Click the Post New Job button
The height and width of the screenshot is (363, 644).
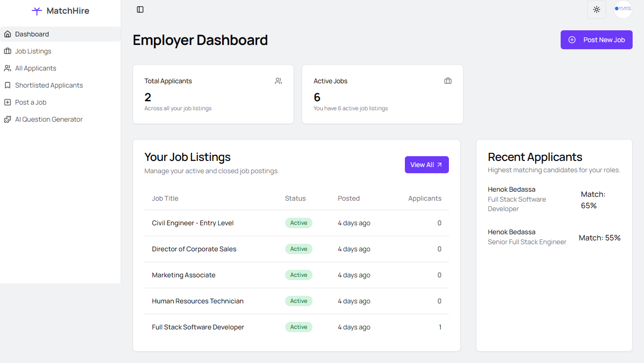pos(597,40)
